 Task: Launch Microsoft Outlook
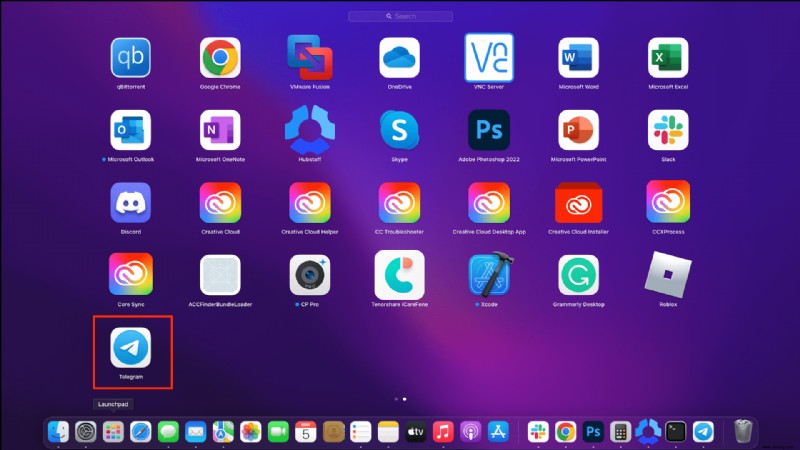click(x=131, y=130)
